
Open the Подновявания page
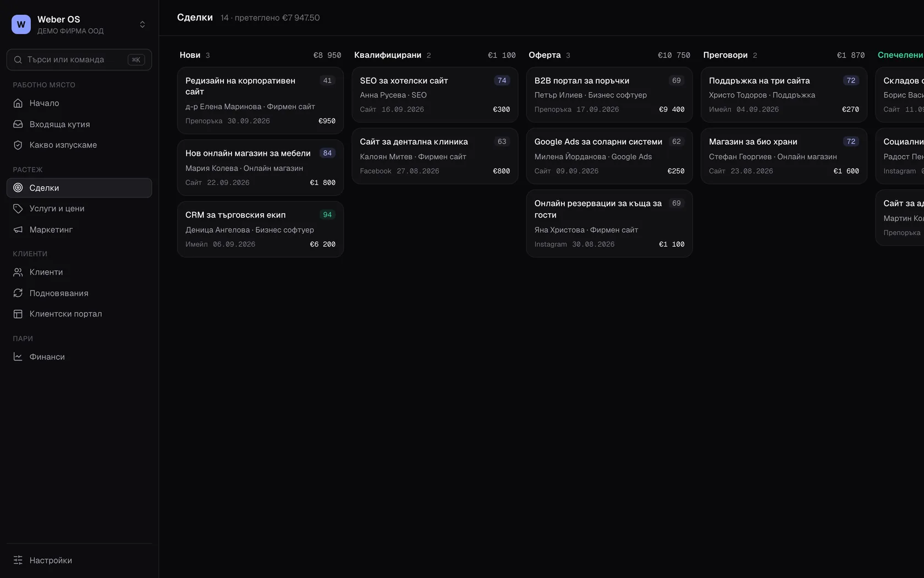(79, 293)
